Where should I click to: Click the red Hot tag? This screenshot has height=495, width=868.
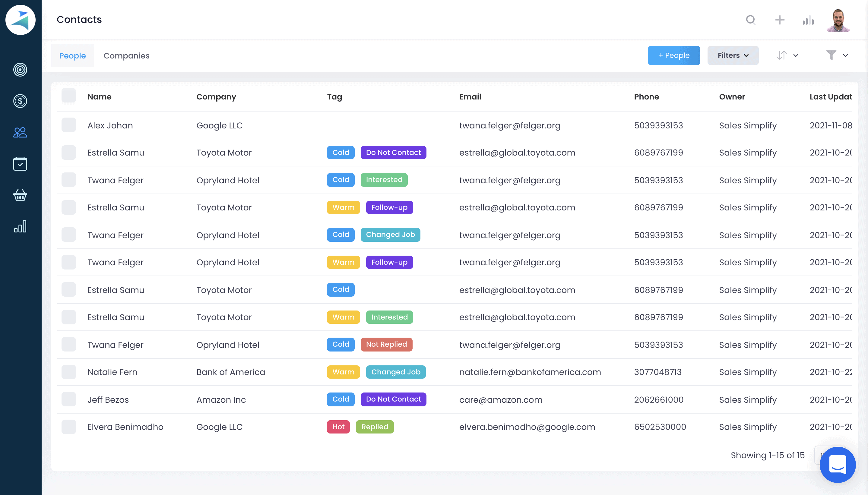[x=338, y=427]
